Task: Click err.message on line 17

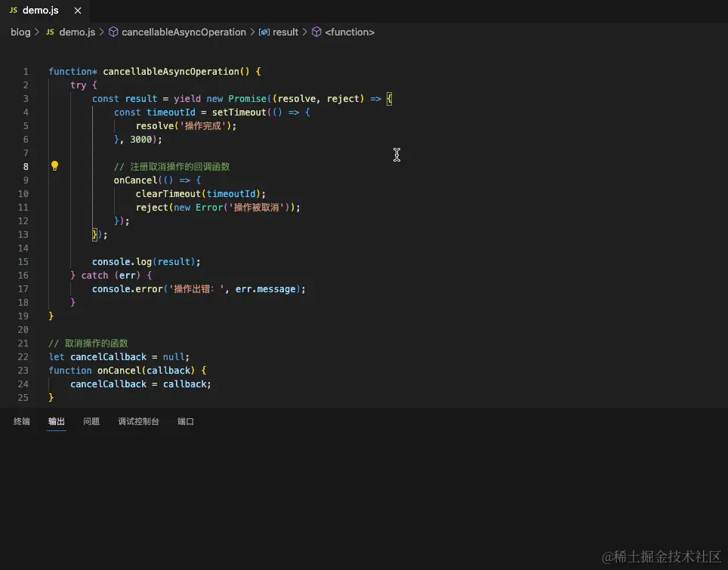Action: tap(266, 288)
